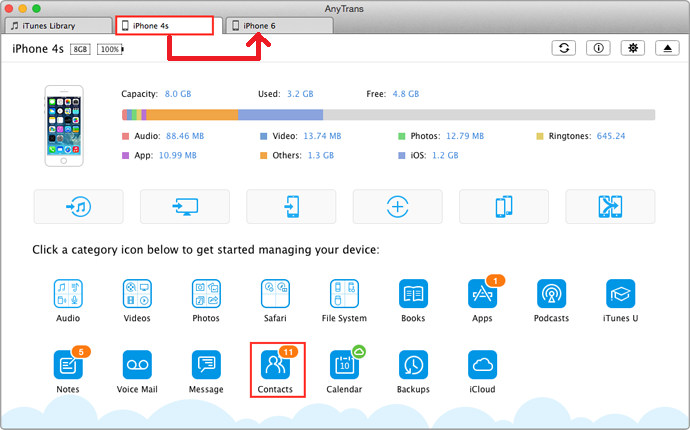Click the 8GB capacity badge
This screenshot has width=690, height=430.
pos(80,49)
